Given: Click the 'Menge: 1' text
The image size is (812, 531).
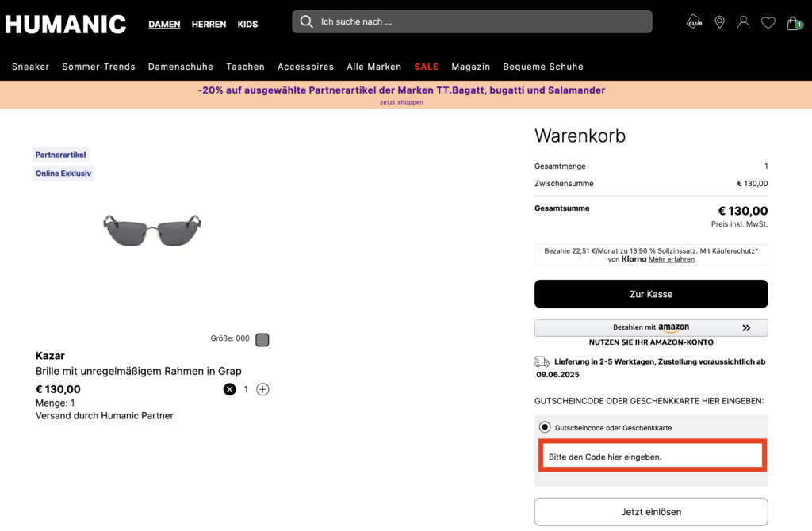Looking at the screenshot, I should click(x=55, y=403).
